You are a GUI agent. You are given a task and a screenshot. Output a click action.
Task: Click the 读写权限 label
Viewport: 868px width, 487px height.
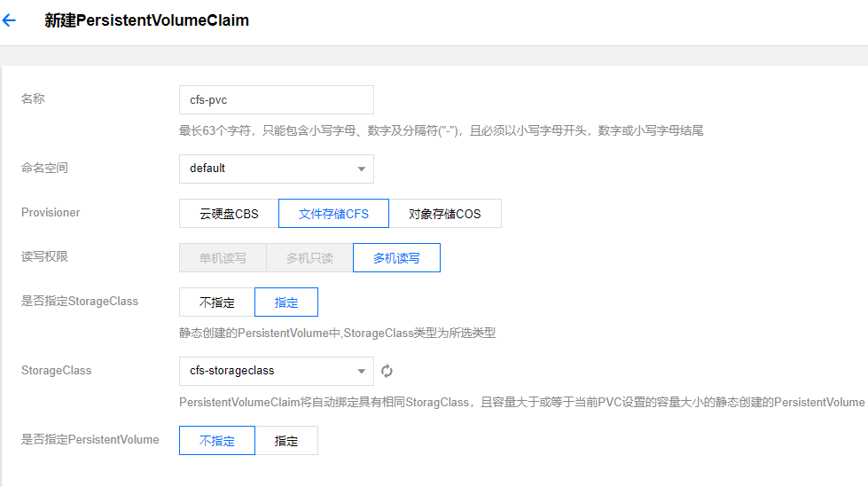(x=44, y=256)
